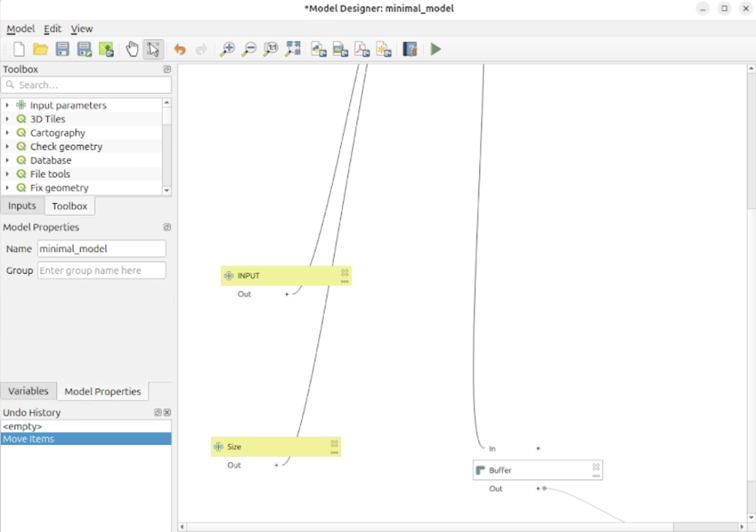Select the Inputs tab
Image resolution: width=756 pixels, height=532 pixels.
(22, 206)
